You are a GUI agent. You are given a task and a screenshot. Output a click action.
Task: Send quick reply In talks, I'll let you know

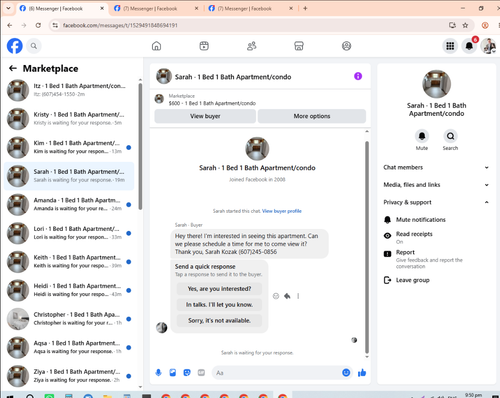(x=219, y=305)
